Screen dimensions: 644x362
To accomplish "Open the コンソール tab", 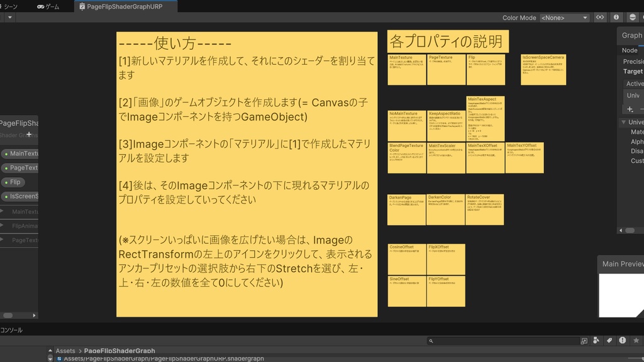I will [x=11, y=330].
